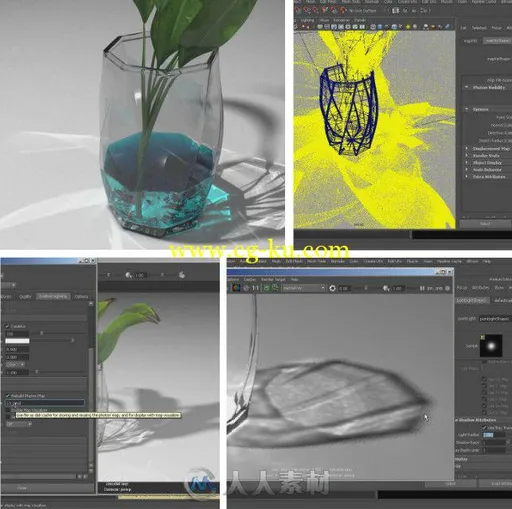This screenshot has height=509, width=512.
Task: Open the Selected menu in the mapViz Attribute Editor
Action: 479,28
